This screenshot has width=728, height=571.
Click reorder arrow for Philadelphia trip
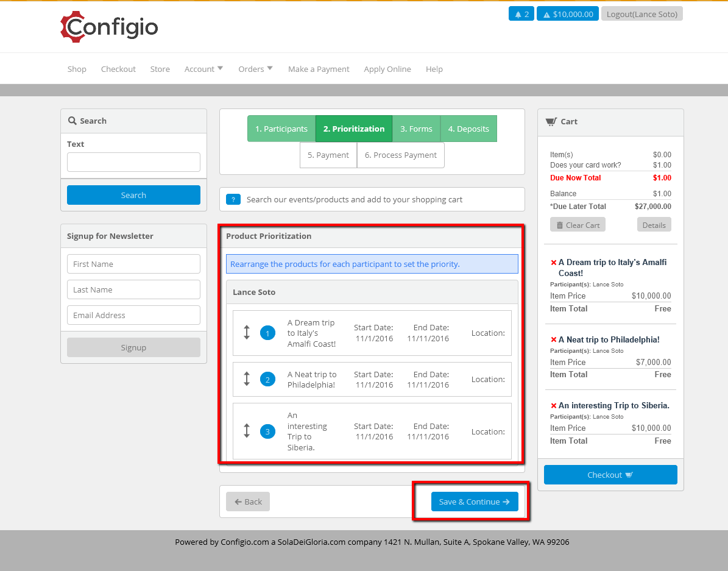[247, 379]
